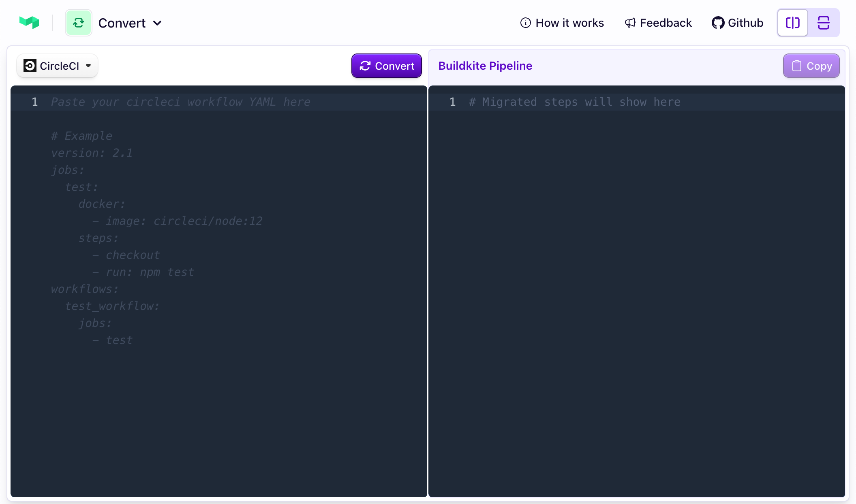856x504 pixels.
Task: Click the megaphone Feedback icon
Action: [629, 23]
